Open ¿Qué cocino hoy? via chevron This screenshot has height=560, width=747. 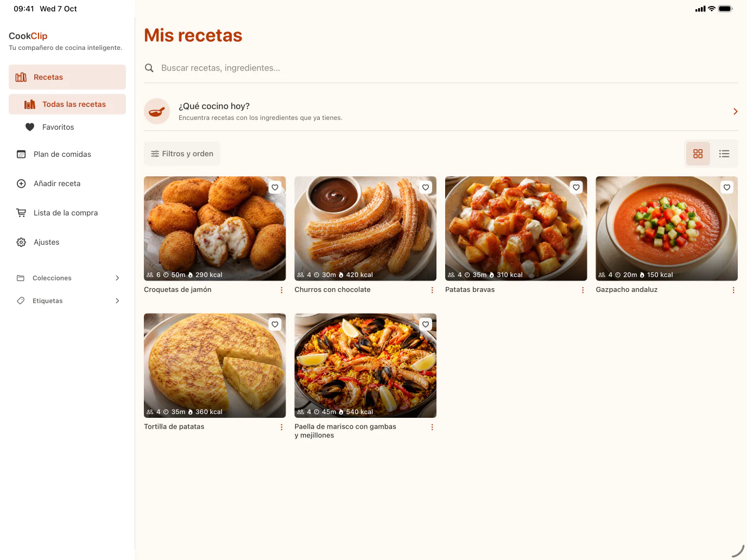[736, 111]
